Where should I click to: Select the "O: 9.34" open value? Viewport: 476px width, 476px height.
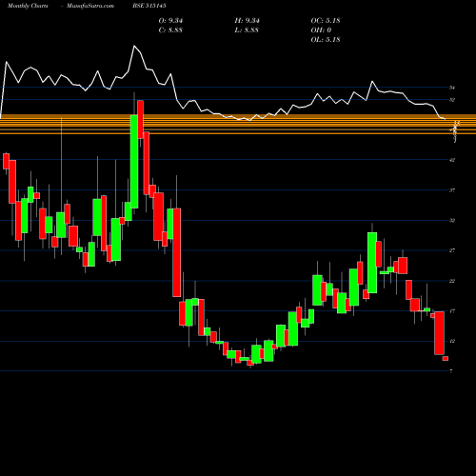170,21
